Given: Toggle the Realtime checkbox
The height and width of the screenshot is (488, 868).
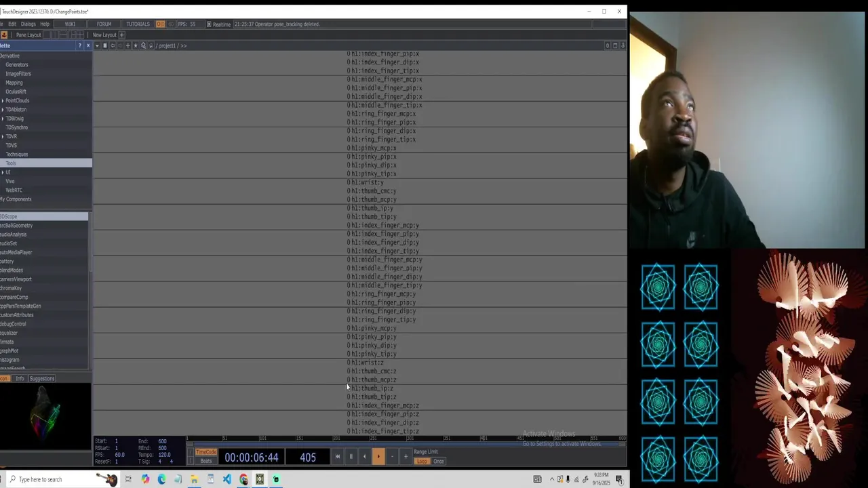Looking at the screenshot, I should 209,24.
